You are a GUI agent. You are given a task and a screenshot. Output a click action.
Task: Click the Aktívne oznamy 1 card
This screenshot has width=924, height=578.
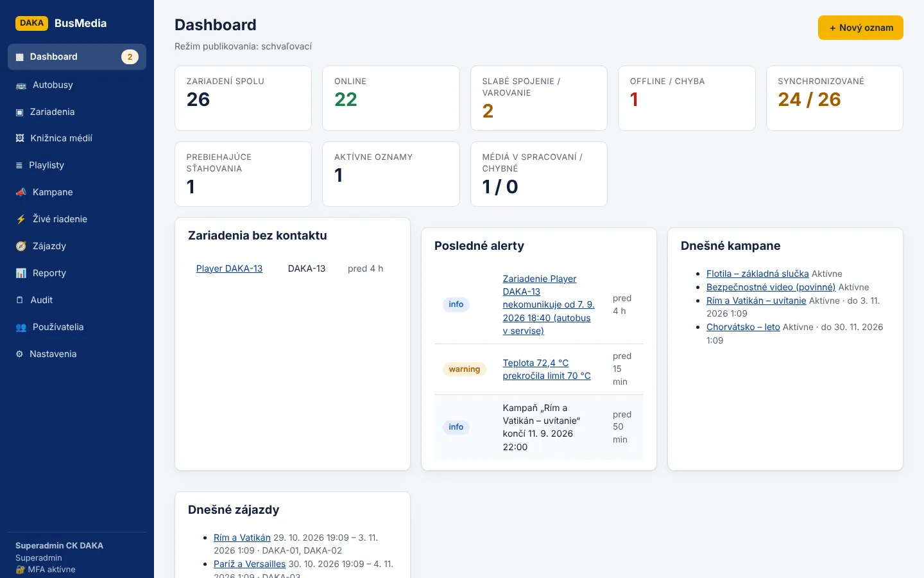391,174
